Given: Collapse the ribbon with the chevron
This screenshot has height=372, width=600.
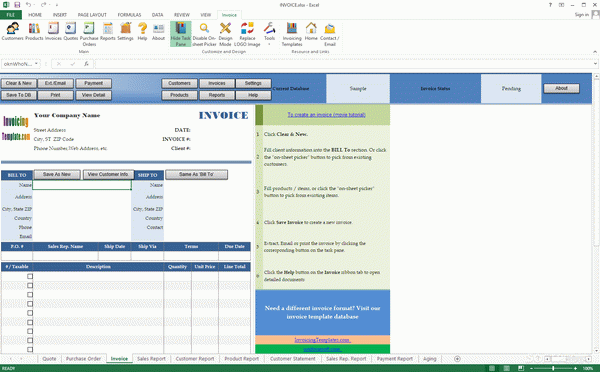Looking at the screenshot, I should 595,52.
